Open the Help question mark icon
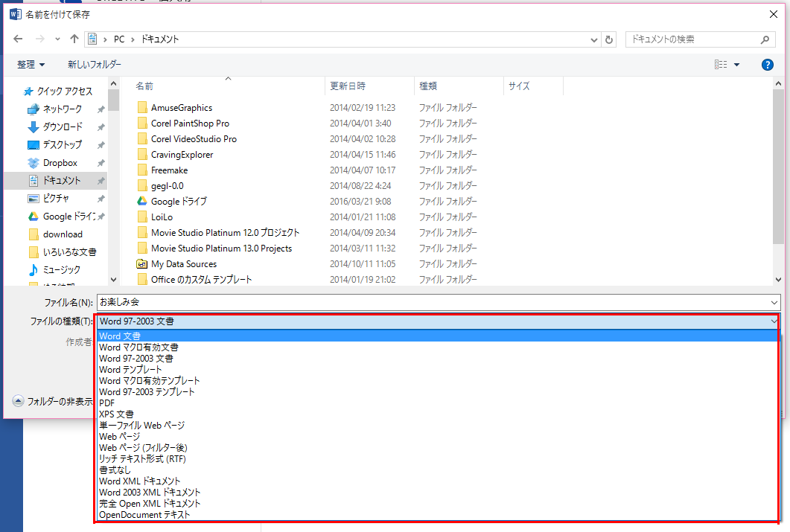Screen dimensions: 790x532 pyautogui.click(x=768, y=65)
